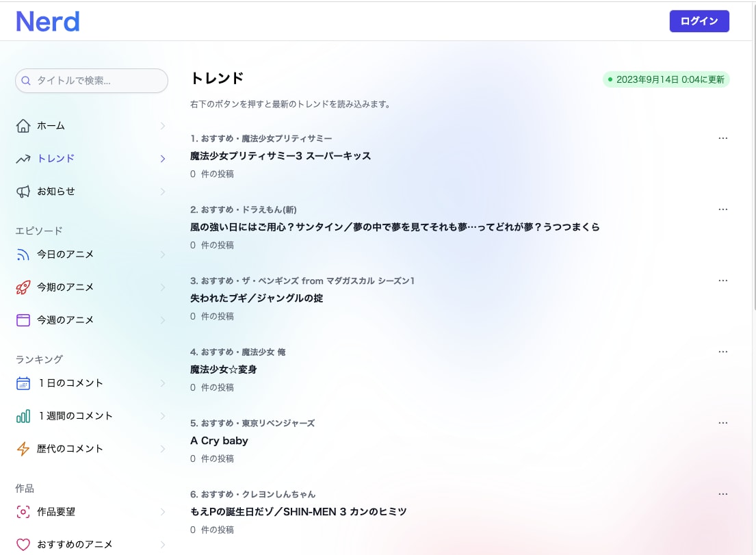Screen dimensions: 756x555
Task: Open more options for ドラえもん(新) entry
Action: (x=722, y=209)
